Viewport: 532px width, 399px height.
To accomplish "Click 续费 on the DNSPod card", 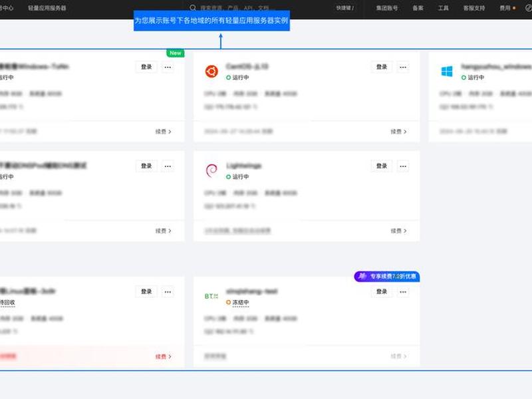I will point(163,231).
